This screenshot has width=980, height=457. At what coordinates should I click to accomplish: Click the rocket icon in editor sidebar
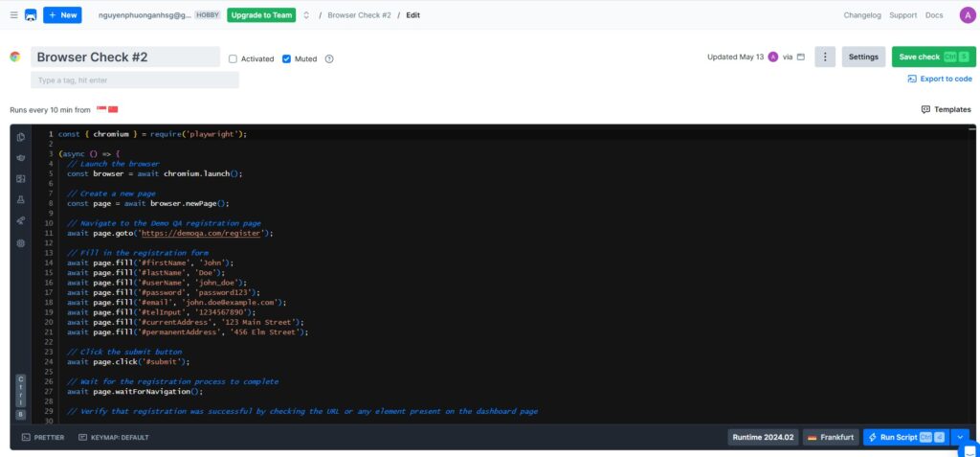[x=20, y=221]
